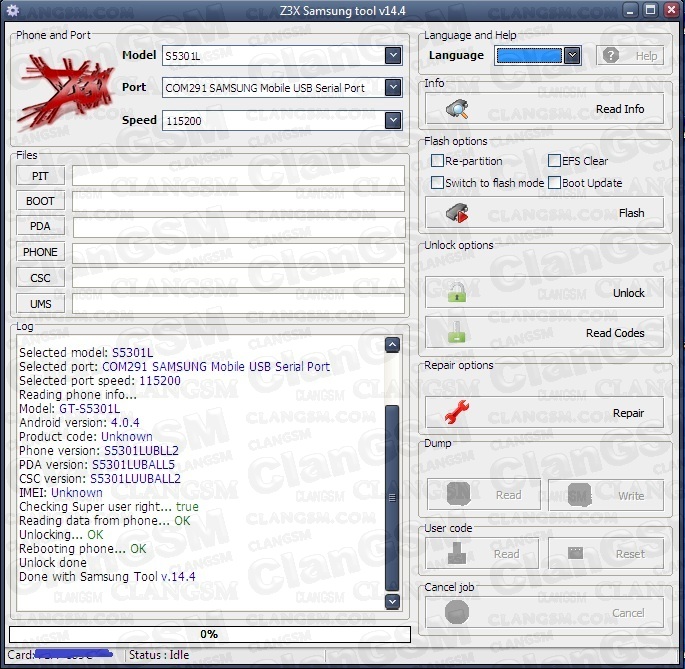Screen dimensions: 685x669
Task: Click the Repair button label
Action: pyautogui.click(x=629, y=413)
